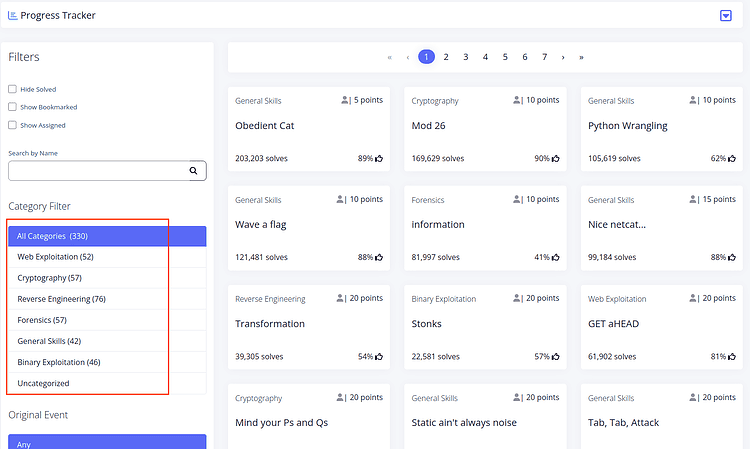
Task: Enable the Hide Solved checkbox
Action: tap(12, 89)
